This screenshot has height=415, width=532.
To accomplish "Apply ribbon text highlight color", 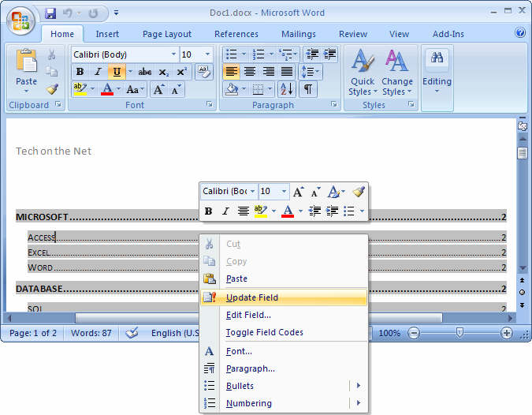I will 80,90.
